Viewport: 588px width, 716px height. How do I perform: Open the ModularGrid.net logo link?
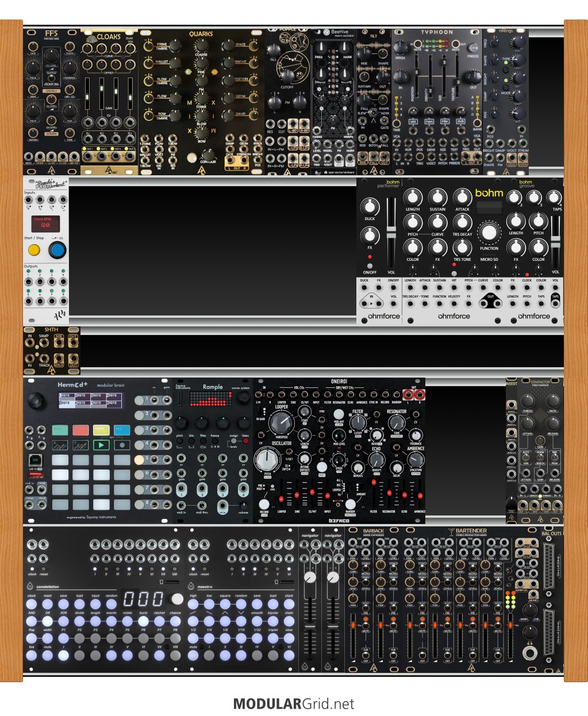click(294, 704)
